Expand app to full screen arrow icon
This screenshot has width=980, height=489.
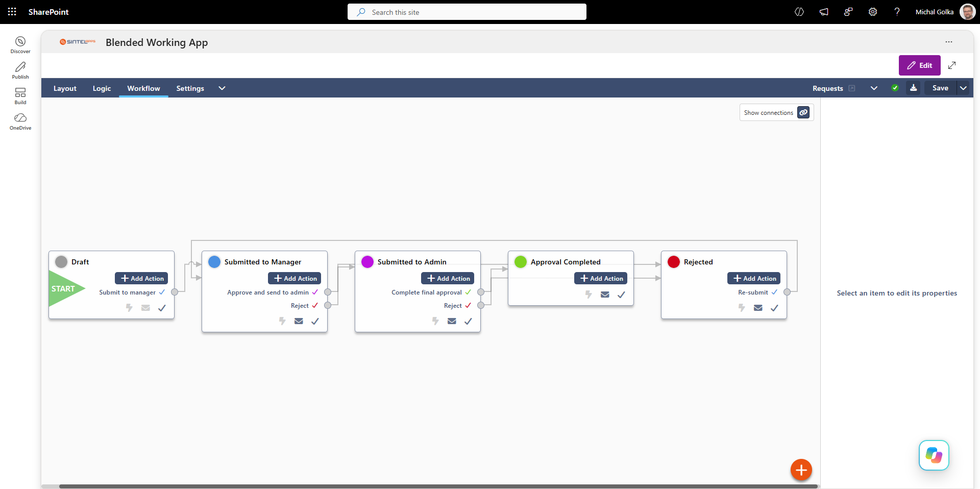[952, 65]
